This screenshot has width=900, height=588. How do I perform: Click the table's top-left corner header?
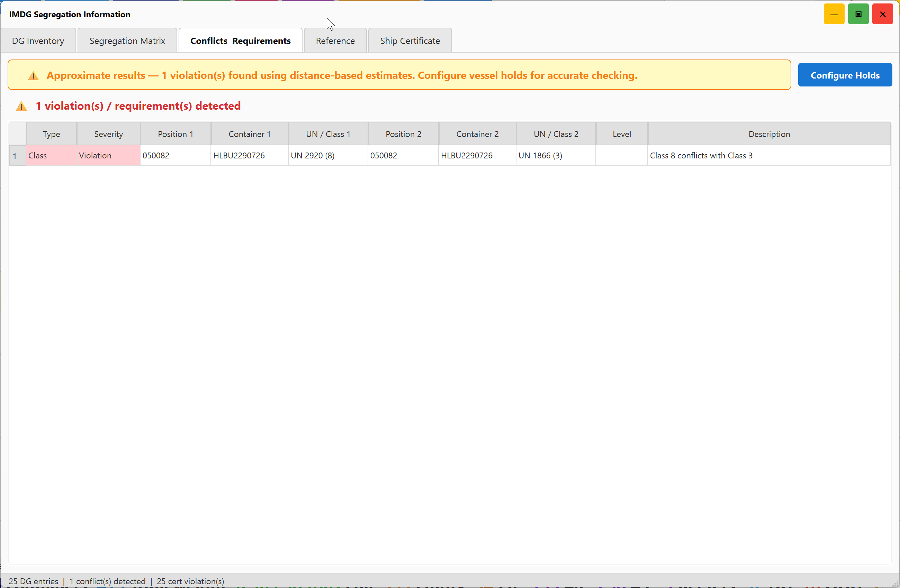pos(17,134)
